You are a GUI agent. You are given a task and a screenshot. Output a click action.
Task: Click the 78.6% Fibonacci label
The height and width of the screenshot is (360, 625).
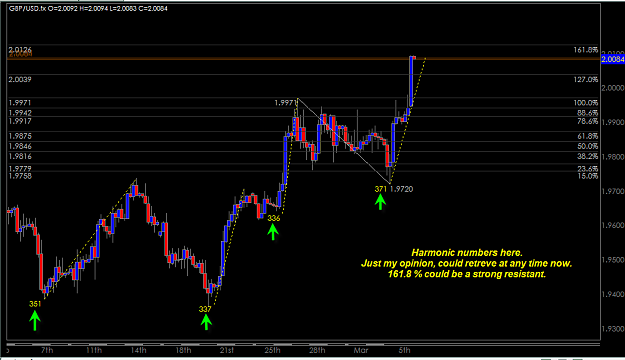pyautogui.click(x=587, y=121)
